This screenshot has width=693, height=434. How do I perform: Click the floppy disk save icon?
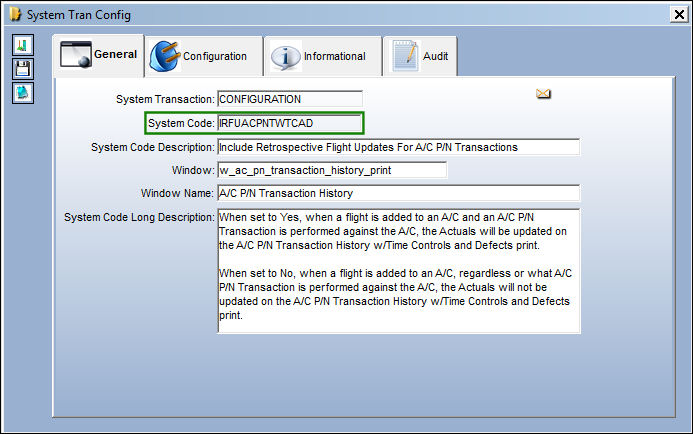[x=23, y=69]
